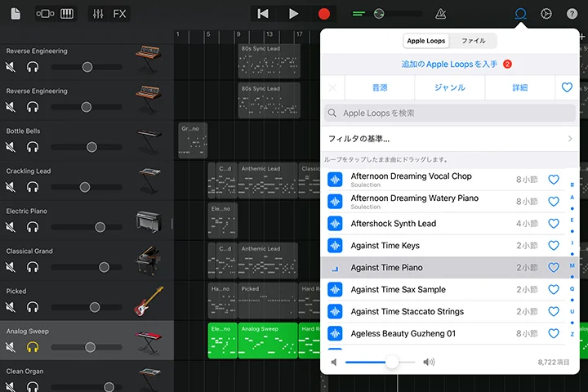
Task: Mute the Analog Sweep track
Action: tap(11, 347)
